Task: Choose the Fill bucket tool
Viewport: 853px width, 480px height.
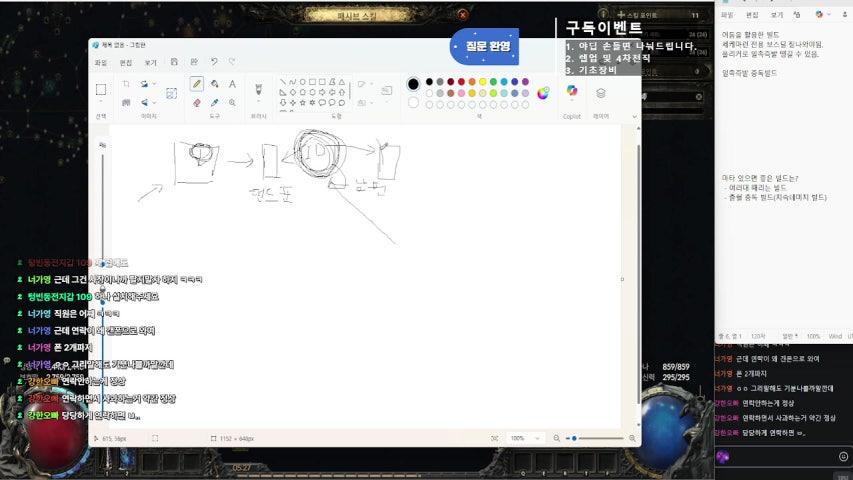Action: 214,84
